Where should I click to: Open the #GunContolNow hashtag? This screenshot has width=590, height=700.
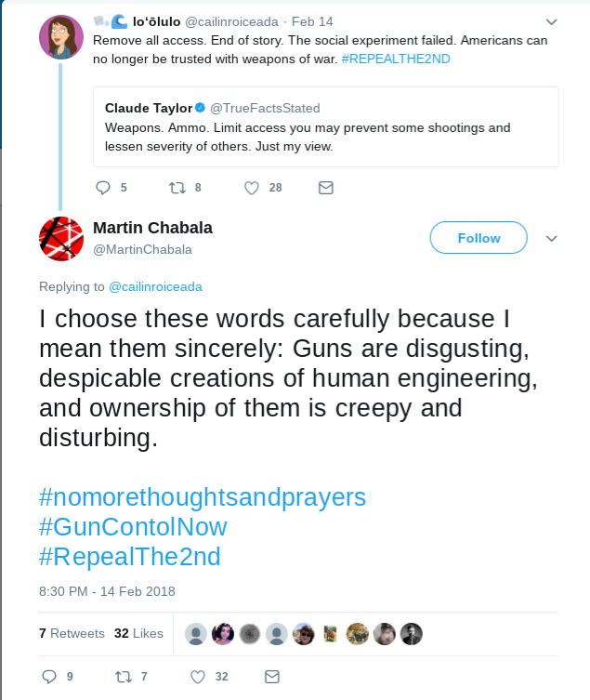pos(133,527)
